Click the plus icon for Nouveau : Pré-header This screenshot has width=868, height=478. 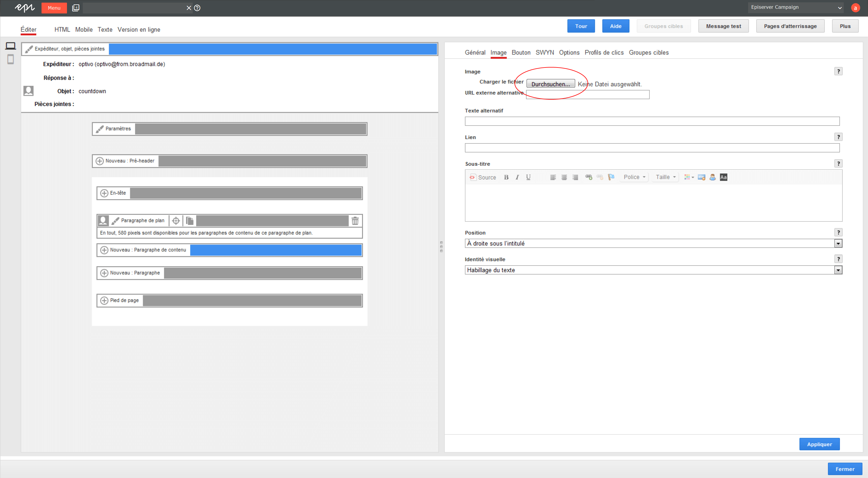click(x=100, y=161)
